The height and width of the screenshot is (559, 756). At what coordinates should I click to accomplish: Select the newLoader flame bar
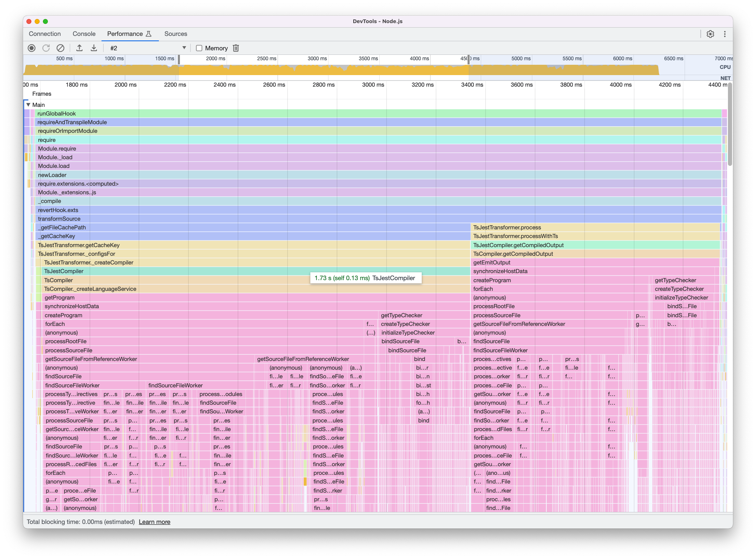point(378,175)
